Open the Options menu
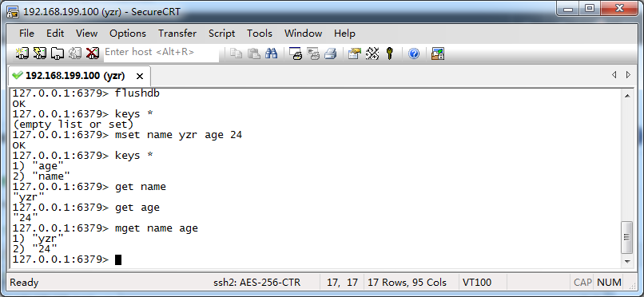The width and height of the screenshot is (644, 297). (x=128, y=34)
